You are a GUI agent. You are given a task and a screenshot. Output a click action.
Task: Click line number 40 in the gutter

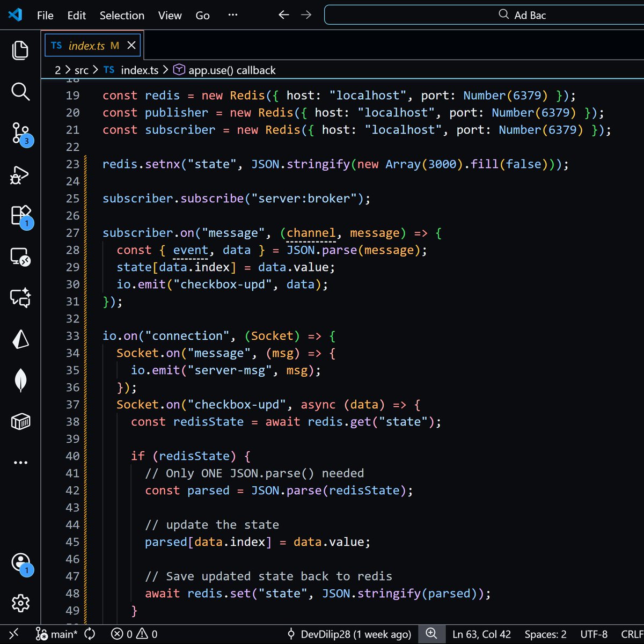[x=72, y=456]
